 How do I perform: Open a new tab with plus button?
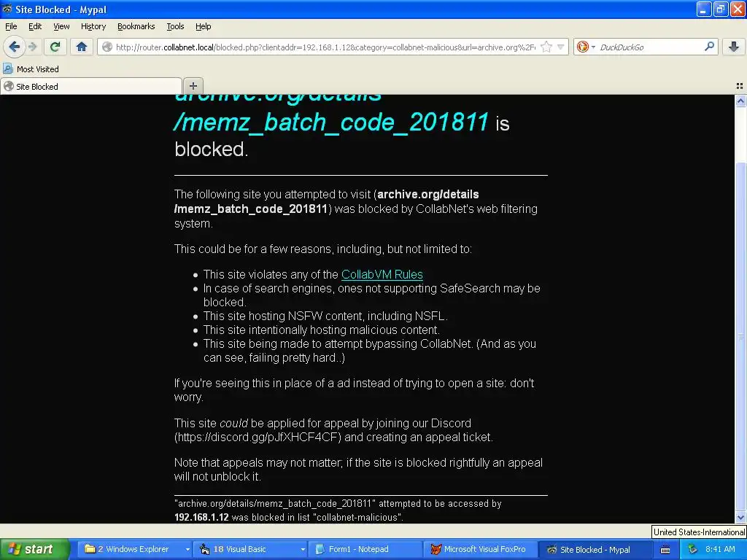[x=193, y=86]
